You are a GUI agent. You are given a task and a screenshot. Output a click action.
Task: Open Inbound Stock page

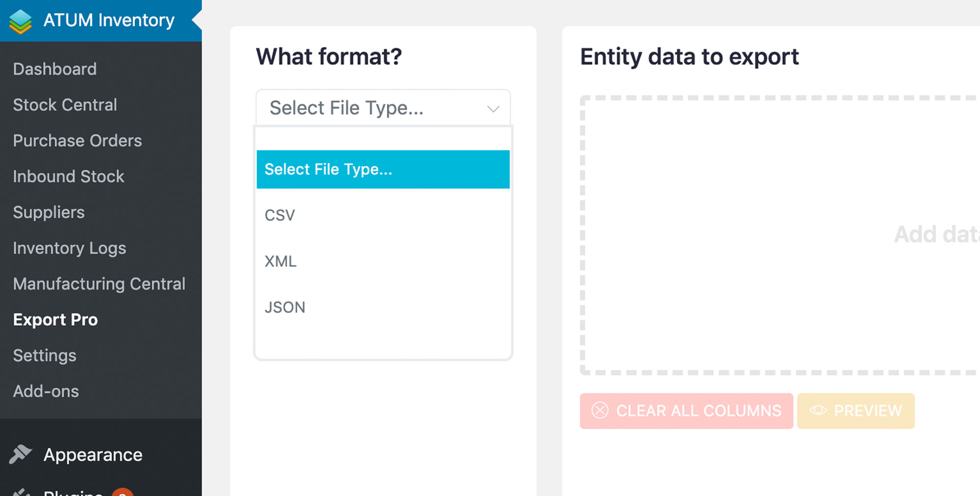68,176
